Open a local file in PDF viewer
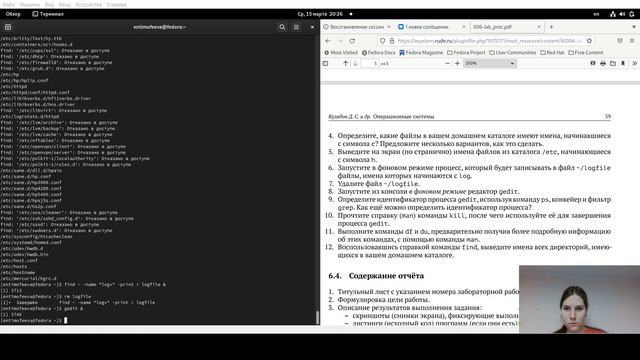Screen dimensions: 640x360 (x=613, y=63)
